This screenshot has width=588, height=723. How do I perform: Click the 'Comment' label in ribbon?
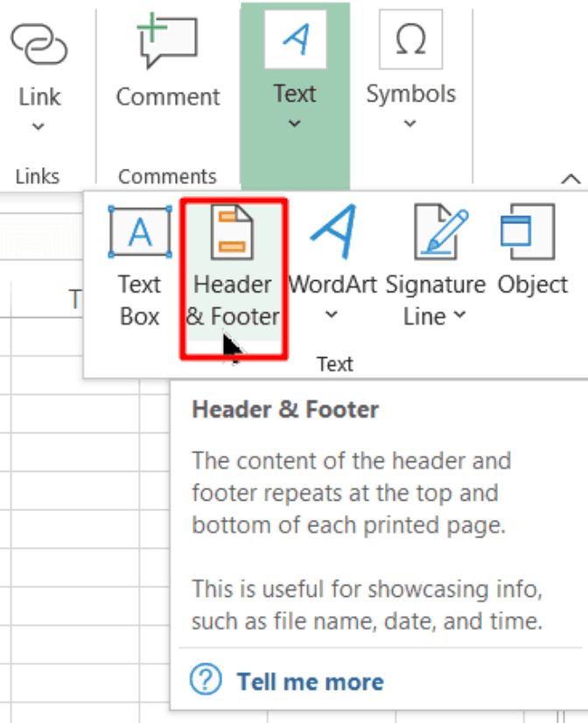pyautogui.click(x=168, y=96)
